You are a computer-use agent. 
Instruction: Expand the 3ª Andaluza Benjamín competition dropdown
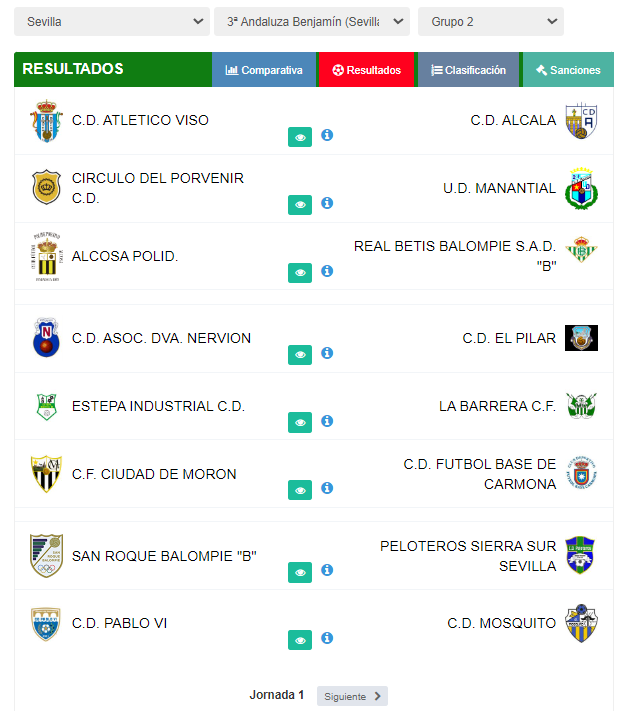coord(312,21)
